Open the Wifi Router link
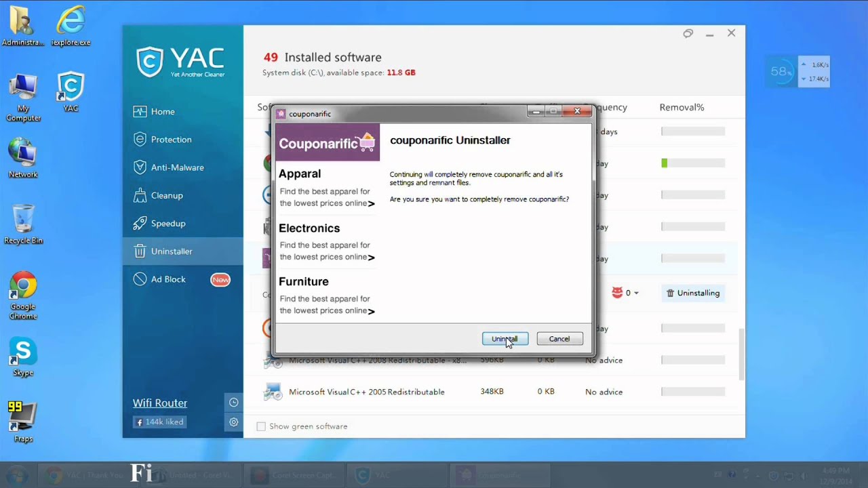Viewport: 868px width, 488px height. 160,403
